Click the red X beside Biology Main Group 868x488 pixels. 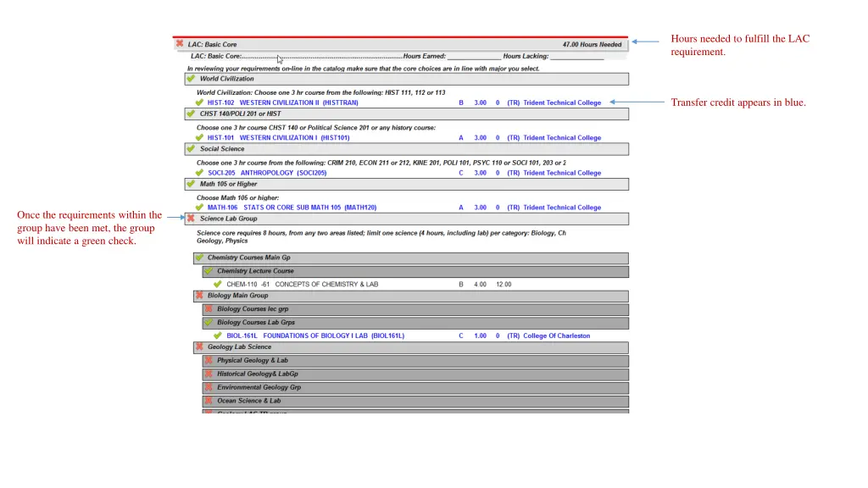point(199,296)
